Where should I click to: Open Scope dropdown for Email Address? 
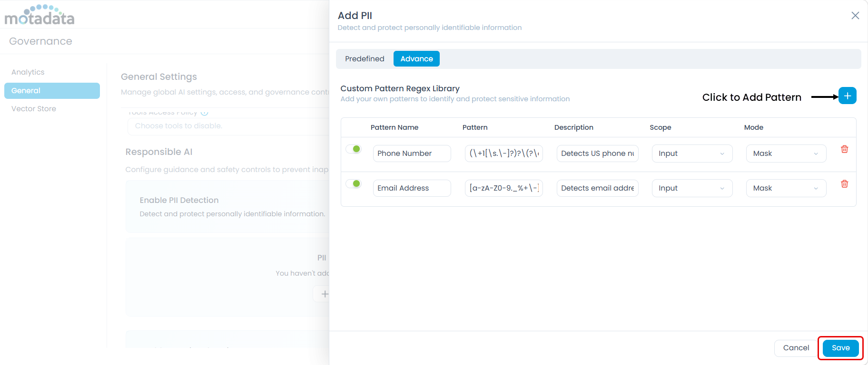(691, 188)
